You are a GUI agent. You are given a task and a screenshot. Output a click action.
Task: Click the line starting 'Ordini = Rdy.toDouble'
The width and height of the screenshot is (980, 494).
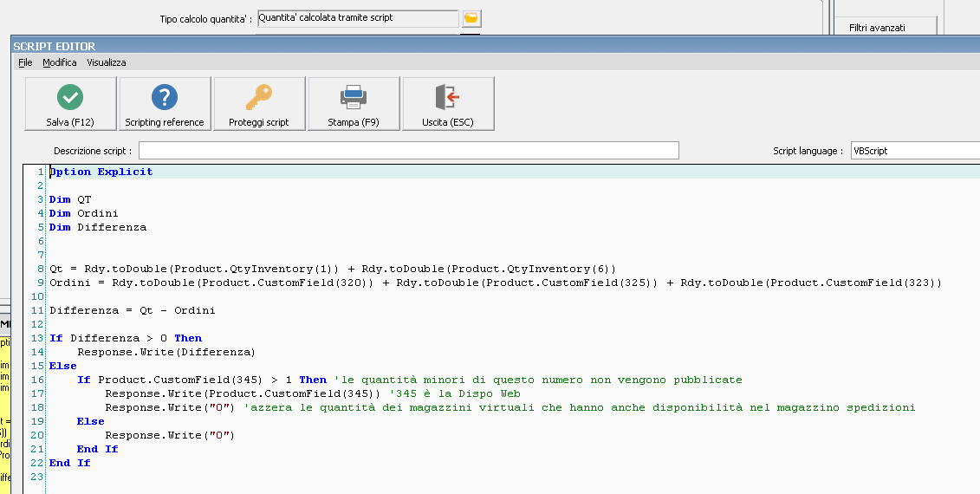(x=496, y=283)
